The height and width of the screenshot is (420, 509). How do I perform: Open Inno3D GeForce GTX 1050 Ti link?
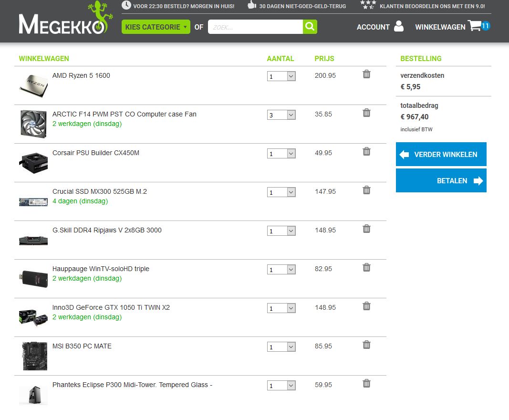111,308
